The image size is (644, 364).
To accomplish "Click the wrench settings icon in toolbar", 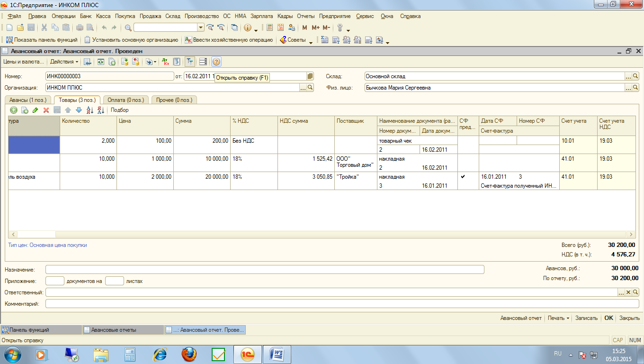I will (340, 27).
